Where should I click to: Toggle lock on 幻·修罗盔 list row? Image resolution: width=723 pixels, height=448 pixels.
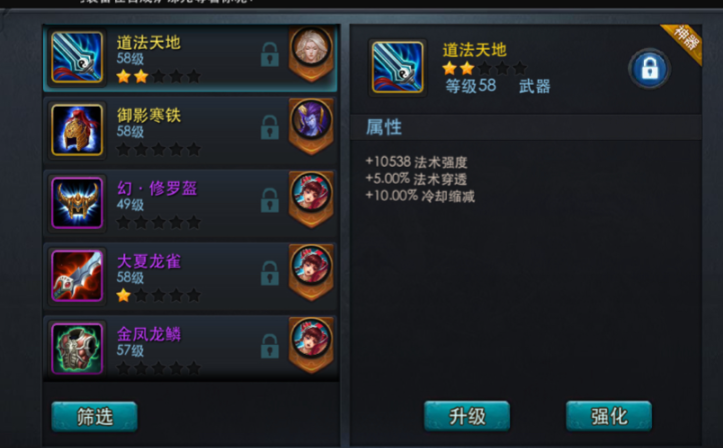point(270,200)
